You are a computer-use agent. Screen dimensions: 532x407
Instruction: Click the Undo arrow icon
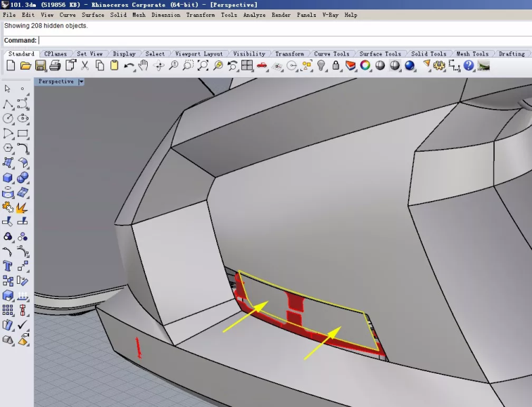[129, 66]
